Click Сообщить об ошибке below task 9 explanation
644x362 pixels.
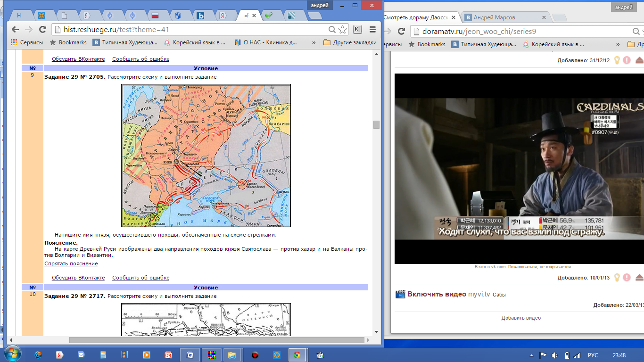140,278
